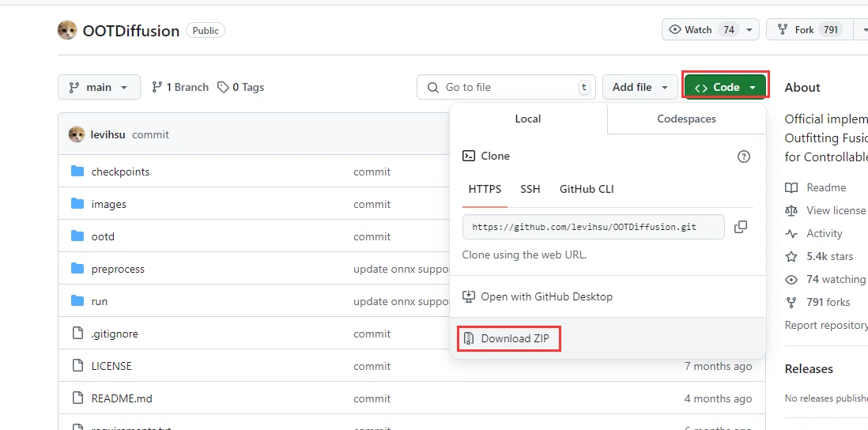
Task: Click the commit message in the checkpoints row
Action: [372, 172]
